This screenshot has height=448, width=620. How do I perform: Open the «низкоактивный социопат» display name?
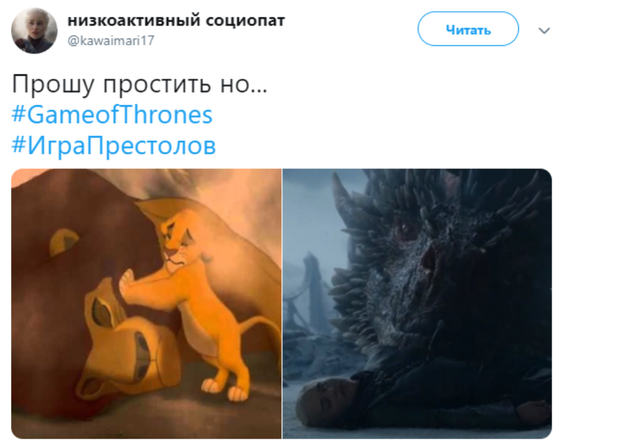(x=176, y=20)
